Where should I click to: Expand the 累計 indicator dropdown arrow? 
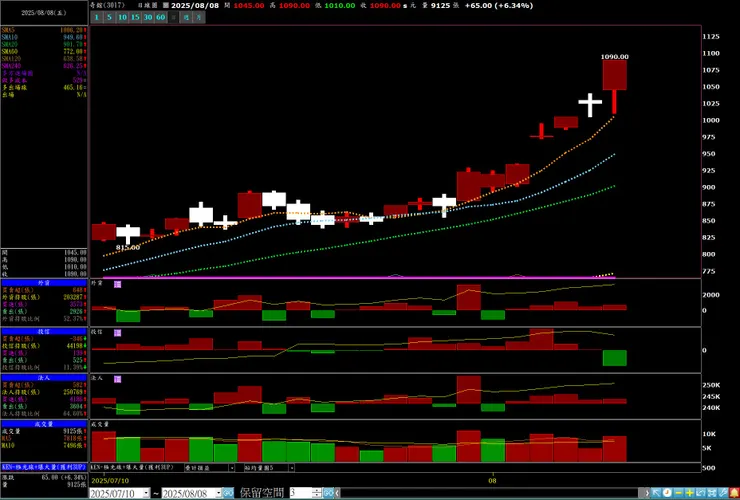pos(232,468)
